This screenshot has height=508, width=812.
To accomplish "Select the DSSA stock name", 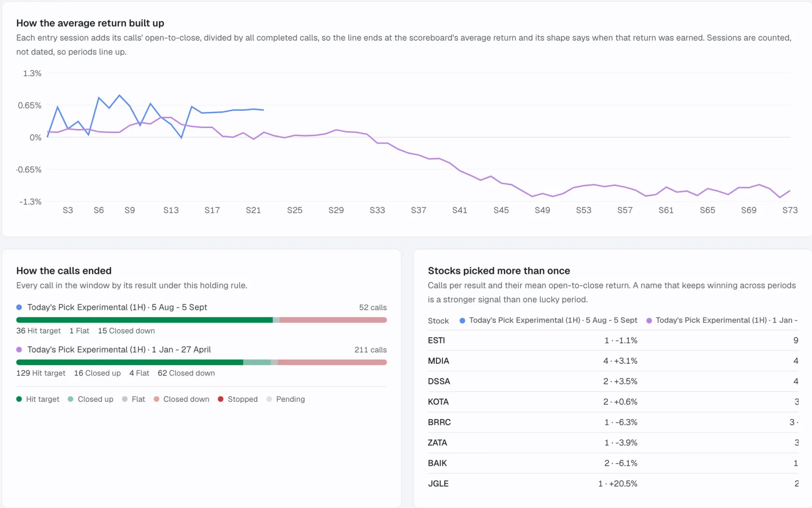I will [439, 381].
